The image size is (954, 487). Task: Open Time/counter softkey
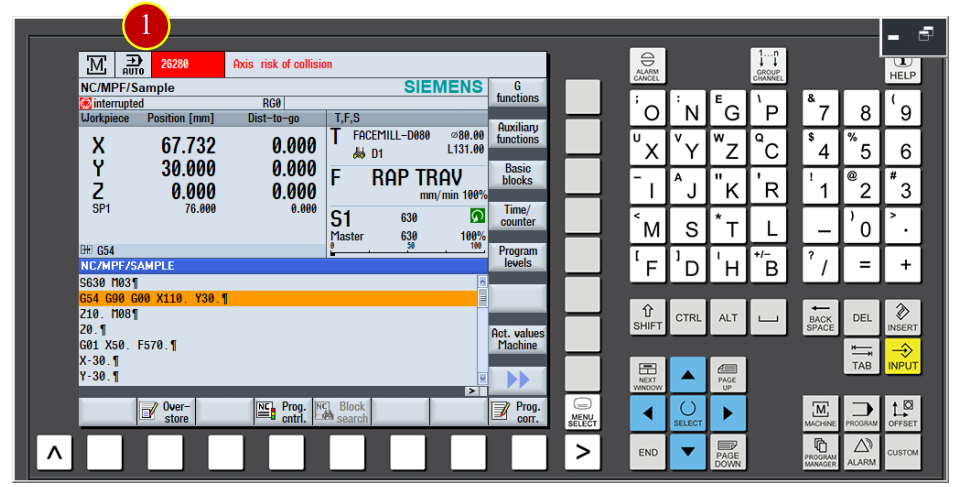517,215
